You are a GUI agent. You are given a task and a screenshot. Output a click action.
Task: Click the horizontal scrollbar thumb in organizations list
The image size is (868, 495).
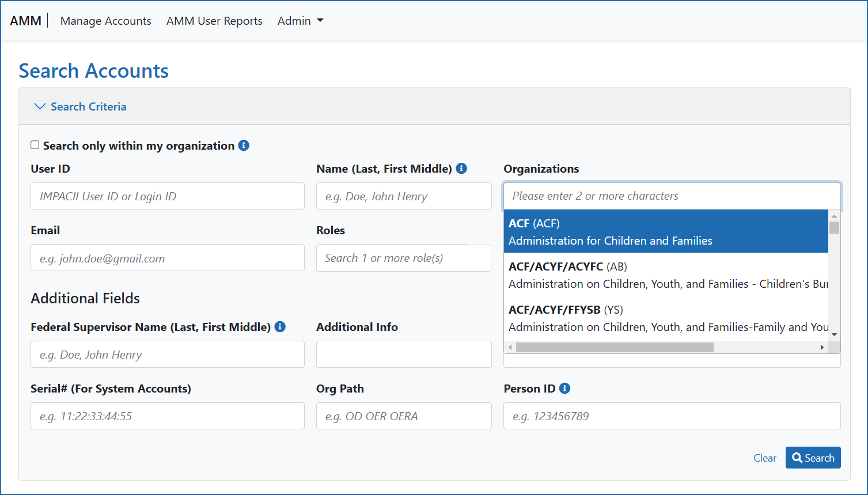click(x=615, y=348)
